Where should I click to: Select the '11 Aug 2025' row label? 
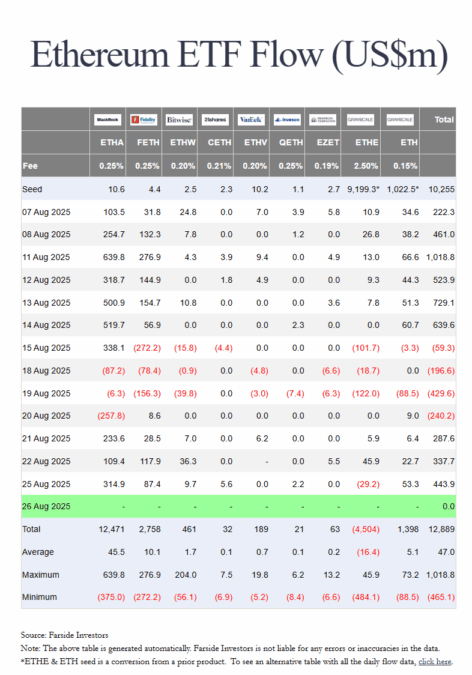point(46,257)
